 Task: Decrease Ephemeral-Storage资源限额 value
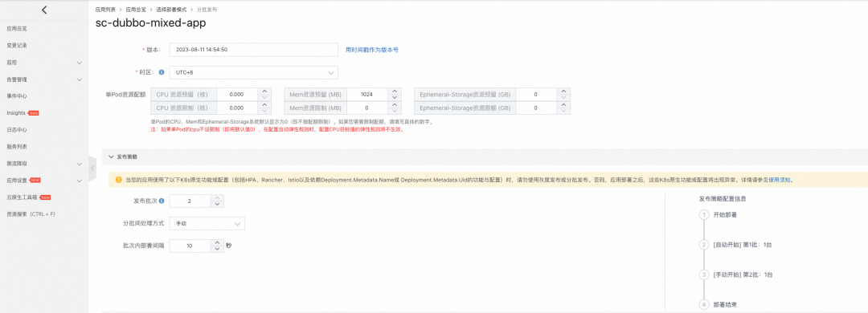pyautogui.click(x=563, y=112)
